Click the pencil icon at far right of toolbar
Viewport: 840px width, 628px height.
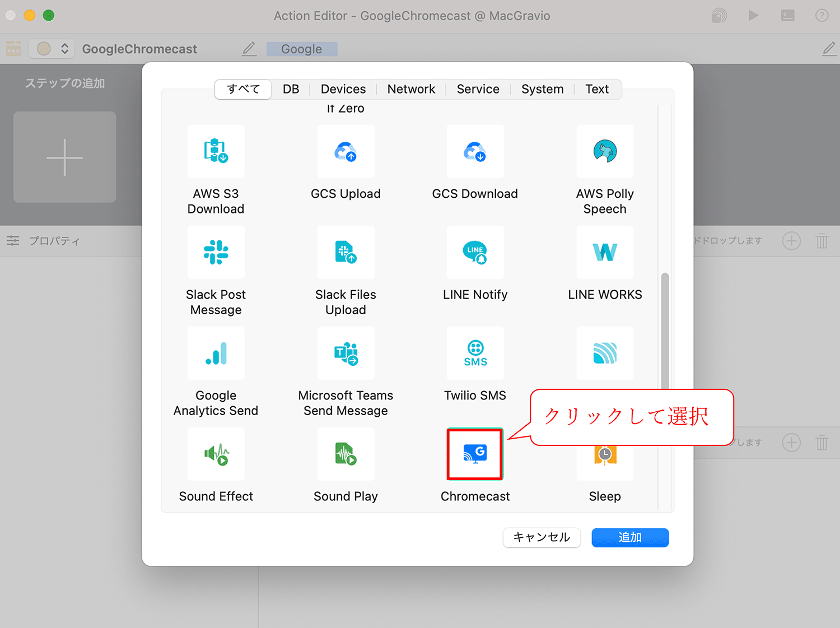click(829, 49)
